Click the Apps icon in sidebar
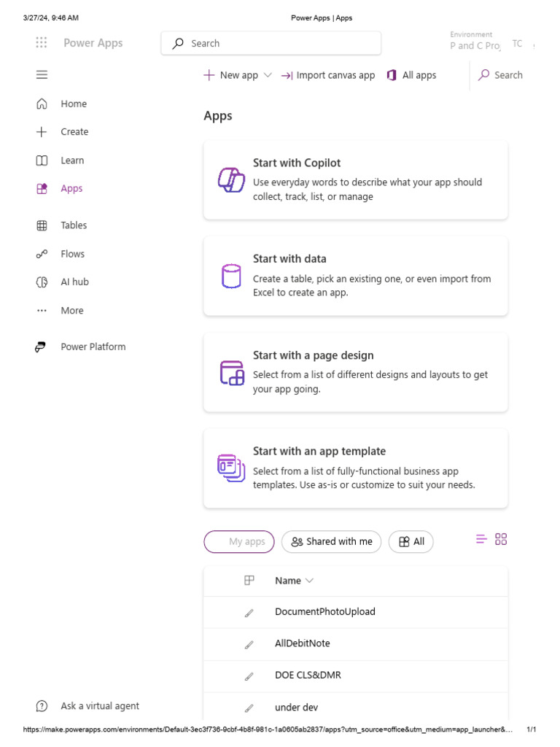Viewport: 560px width, 747px height. 42,189
